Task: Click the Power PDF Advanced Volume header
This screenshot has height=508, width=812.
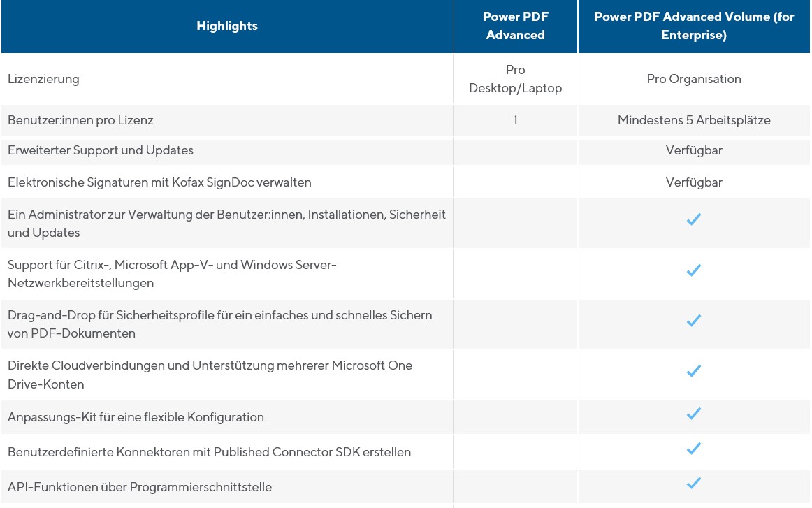Action: 694,27
